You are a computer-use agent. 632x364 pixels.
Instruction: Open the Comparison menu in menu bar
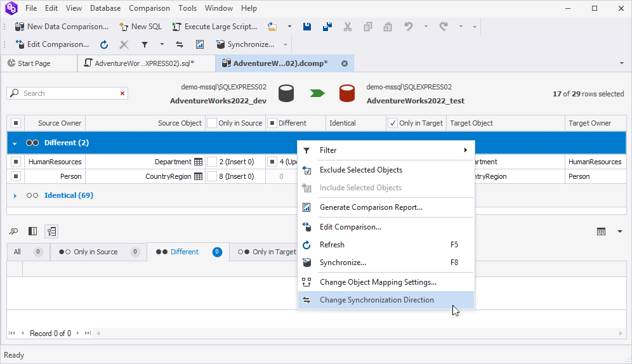tap(149, 8)
